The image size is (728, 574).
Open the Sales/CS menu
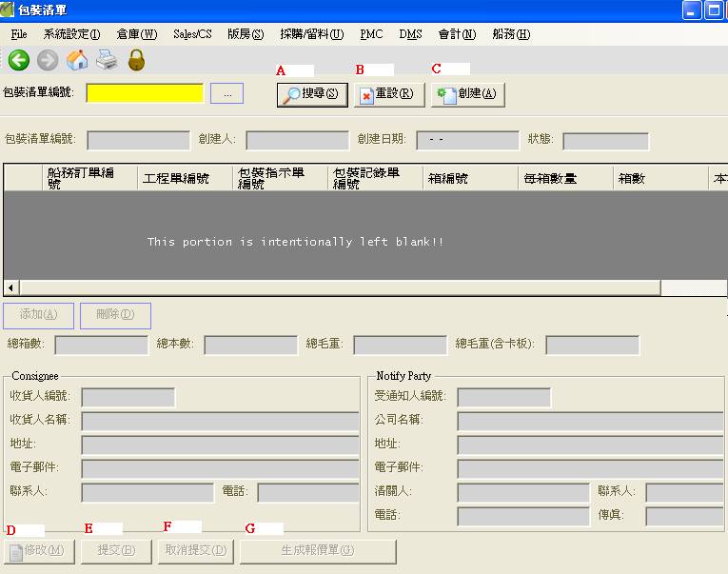pos(192,34)
